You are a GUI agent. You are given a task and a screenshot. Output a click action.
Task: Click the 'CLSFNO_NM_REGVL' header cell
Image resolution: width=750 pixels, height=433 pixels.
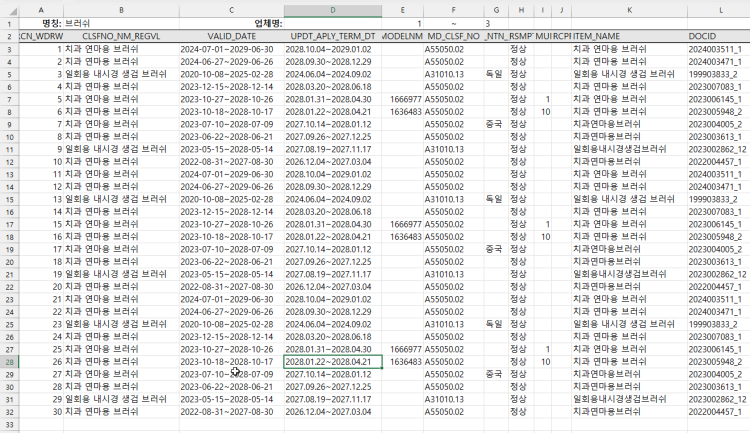click(x=121, y=36)
